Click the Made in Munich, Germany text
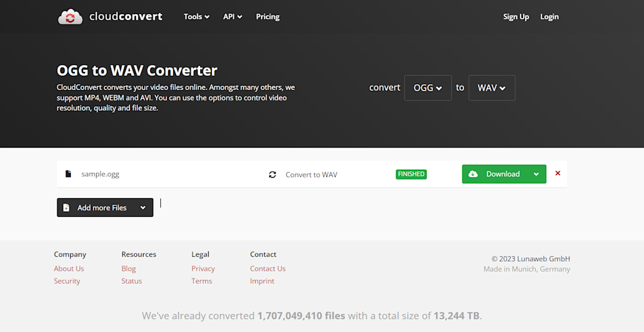Viewport: 644px width, 332px height. [527, 269]
